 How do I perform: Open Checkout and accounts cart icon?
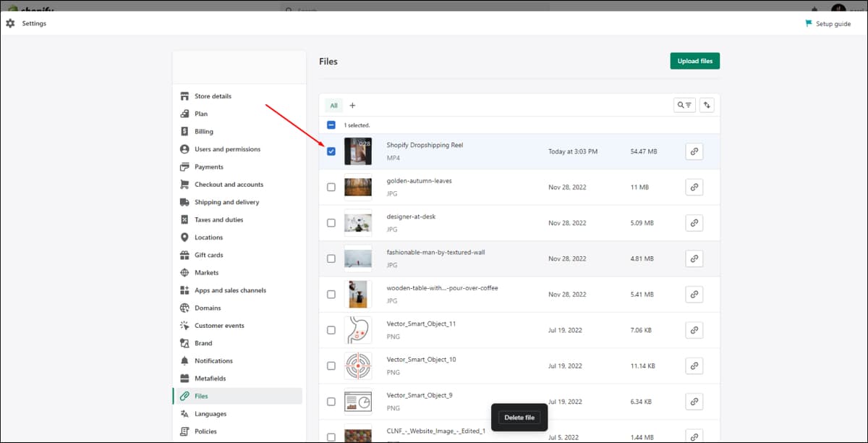pos(184,185)
